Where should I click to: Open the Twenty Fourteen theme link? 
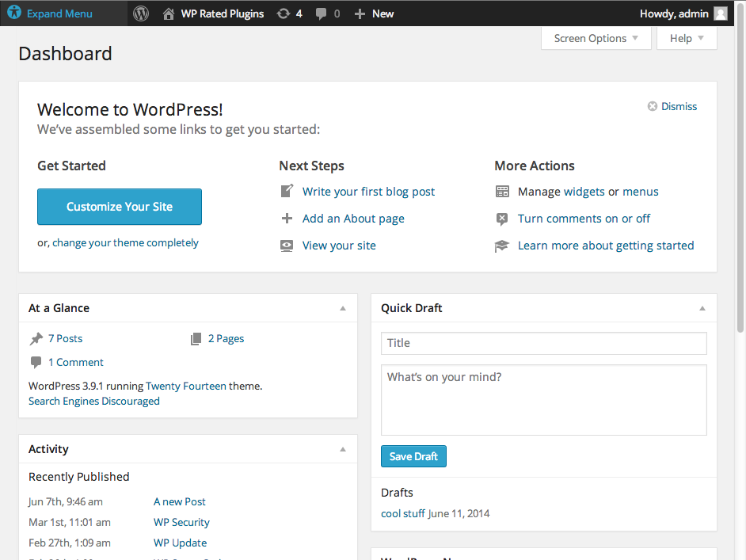point(186,386)
